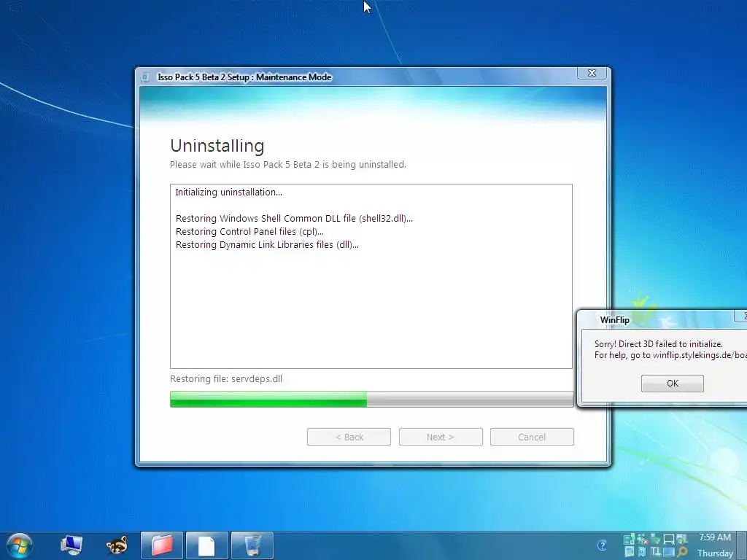Click the disabled Back button
Screen dimensions: 747x560
(349, 437)
